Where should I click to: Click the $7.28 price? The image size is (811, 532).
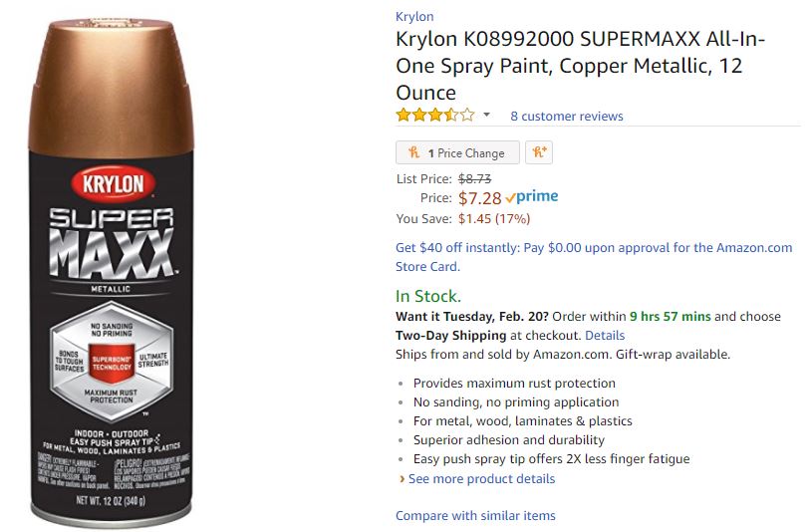(x=479, y=198)
